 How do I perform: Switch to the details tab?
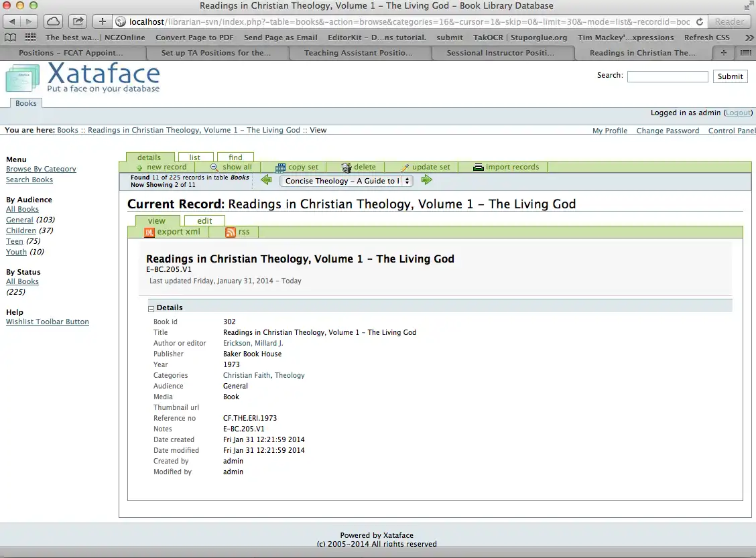point(149,157)
